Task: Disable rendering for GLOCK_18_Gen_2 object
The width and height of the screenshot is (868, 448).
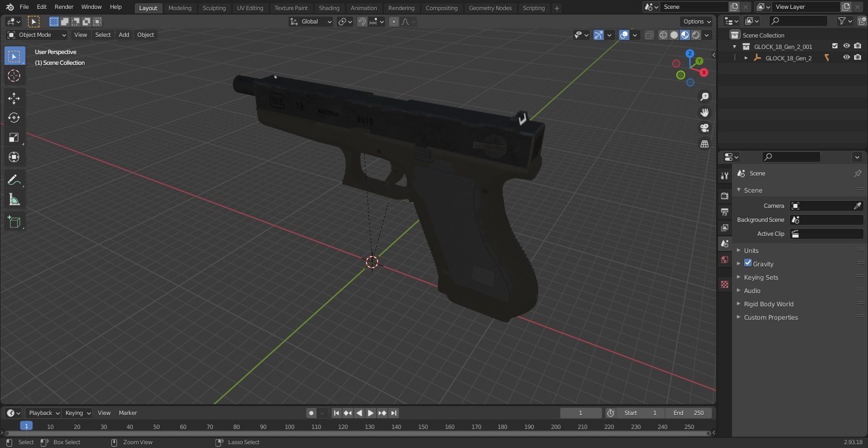Action: tap(858, 58)
